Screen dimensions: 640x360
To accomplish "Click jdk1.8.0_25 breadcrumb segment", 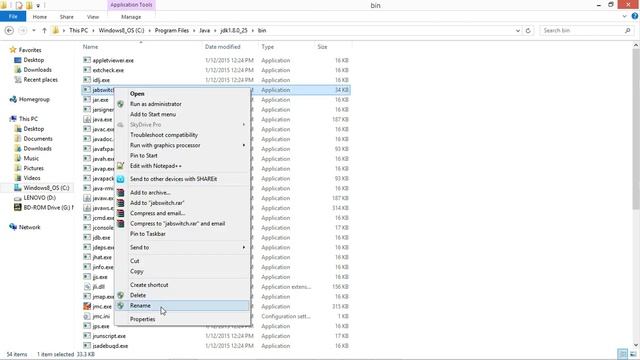I will pos(234,31).
